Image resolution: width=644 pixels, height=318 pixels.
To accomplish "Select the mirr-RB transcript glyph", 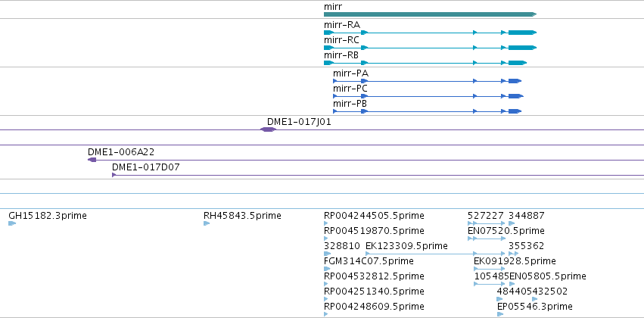I will click(425, 63).
